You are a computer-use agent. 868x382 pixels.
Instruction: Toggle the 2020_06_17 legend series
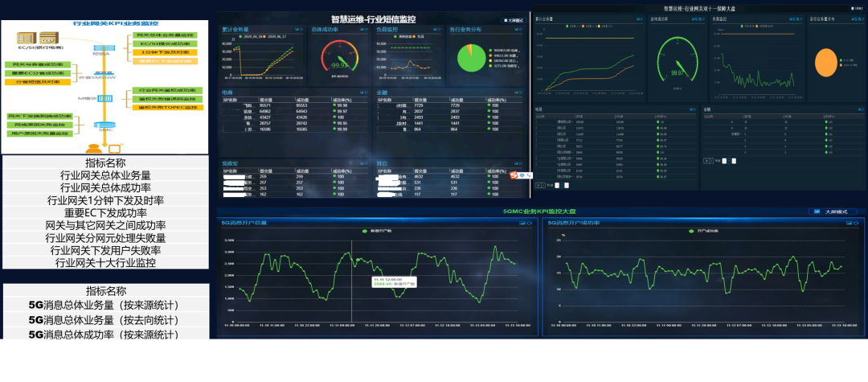coord(275,36)
